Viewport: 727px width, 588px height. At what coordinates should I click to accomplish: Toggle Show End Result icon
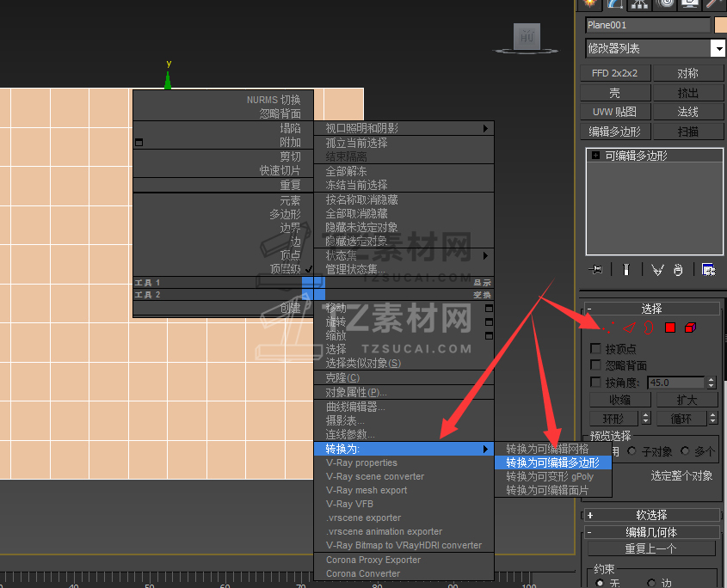[626, 269]
